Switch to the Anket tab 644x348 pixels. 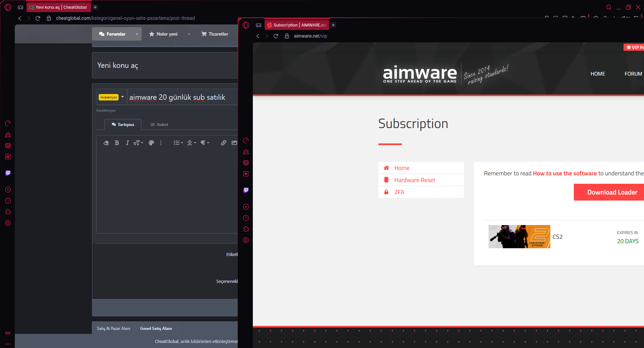159,124
